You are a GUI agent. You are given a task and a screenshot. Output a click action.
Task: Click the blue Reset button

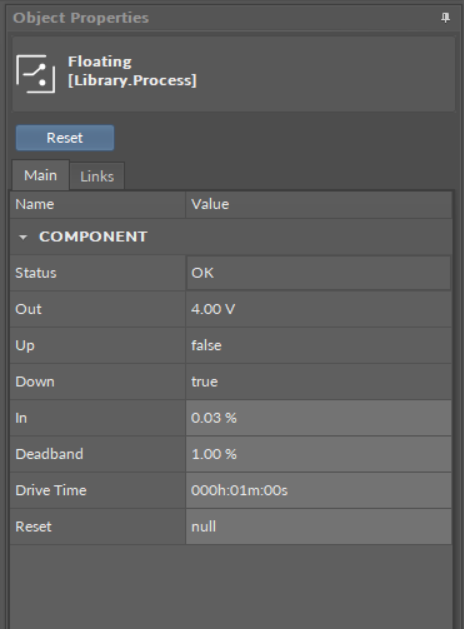pos(65,138)
